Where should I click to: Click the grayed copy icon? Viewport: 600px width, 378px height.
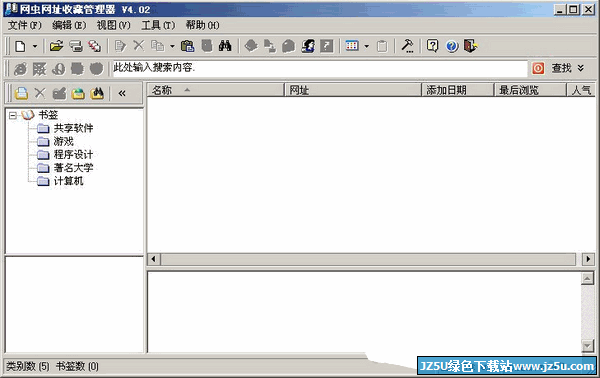[x=157, y=46]
